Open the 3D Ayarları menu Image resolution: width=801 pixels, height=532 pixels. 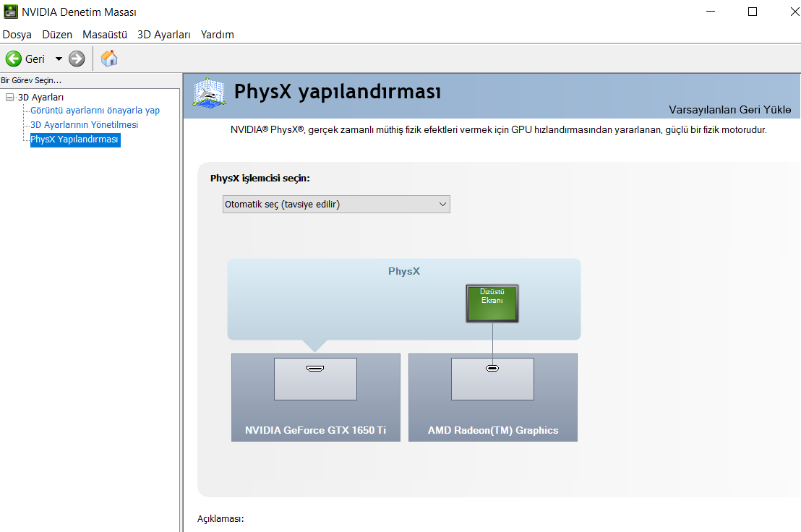(163, 34)
